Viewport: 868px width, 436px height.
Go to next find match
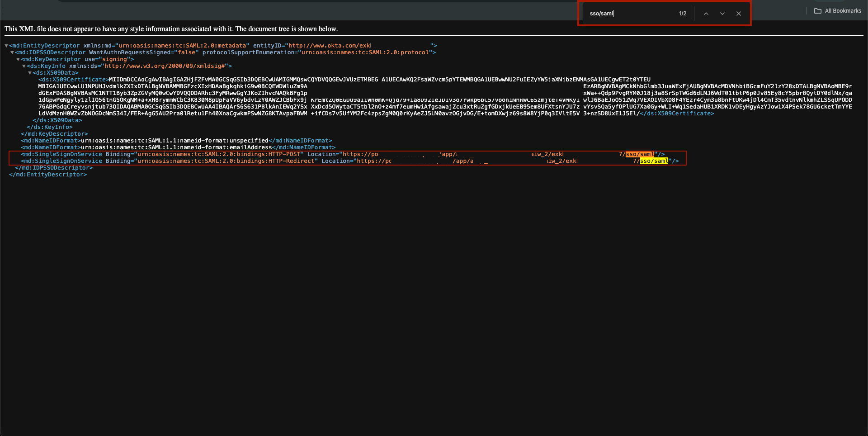click(x=722, y=14)
